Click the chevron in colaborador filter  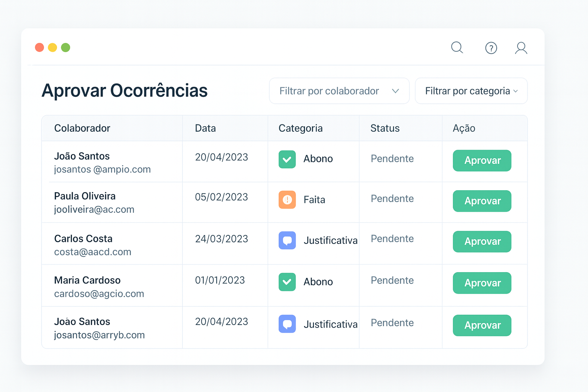(395, 91)
